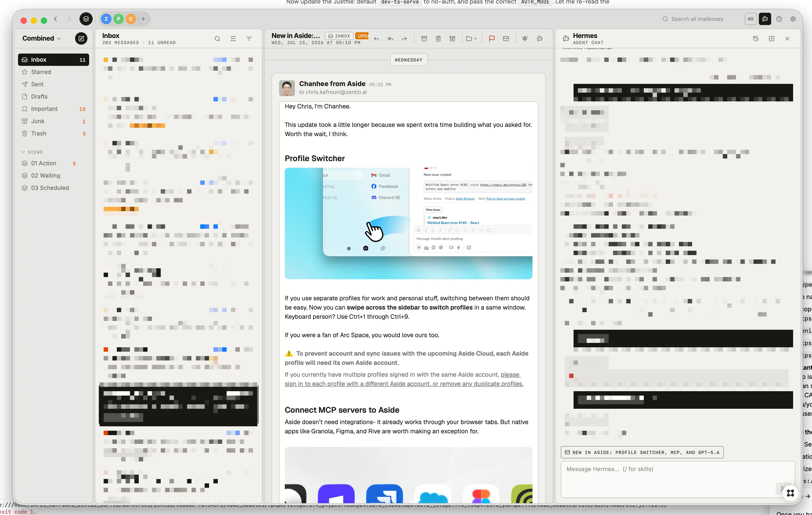Click the Message Hermes input field
Viewport: 812px width, 515px height.
click(677, 479)
